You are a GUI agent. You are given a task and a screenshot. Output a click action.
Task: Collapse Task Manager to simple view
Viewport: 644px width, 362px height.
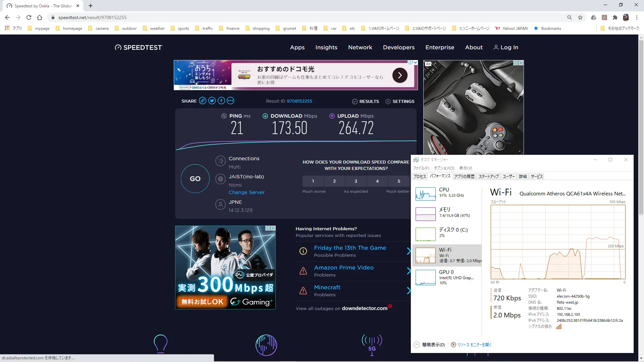[x=430, y=345]
